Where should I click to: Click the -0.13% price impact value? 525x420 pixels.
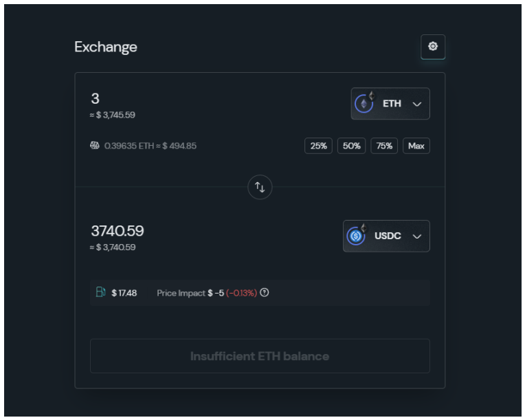241,293
